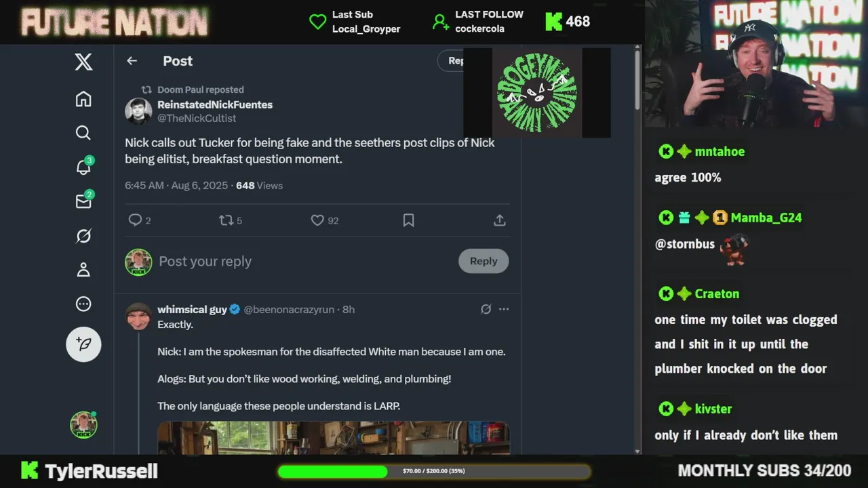Open @TheNickCultist profile handle
The image size is (868, 488).
(x=197, y=118)
